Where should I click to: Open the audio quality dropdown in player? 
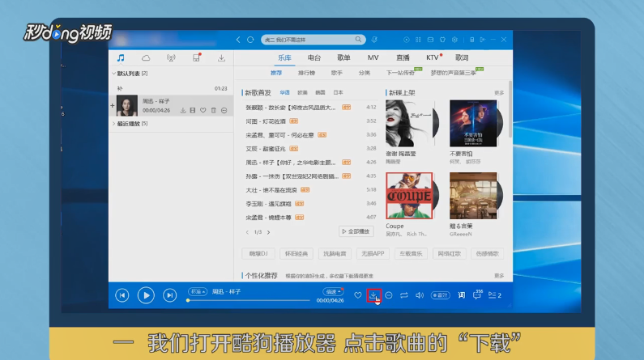(x=197, y=291)
